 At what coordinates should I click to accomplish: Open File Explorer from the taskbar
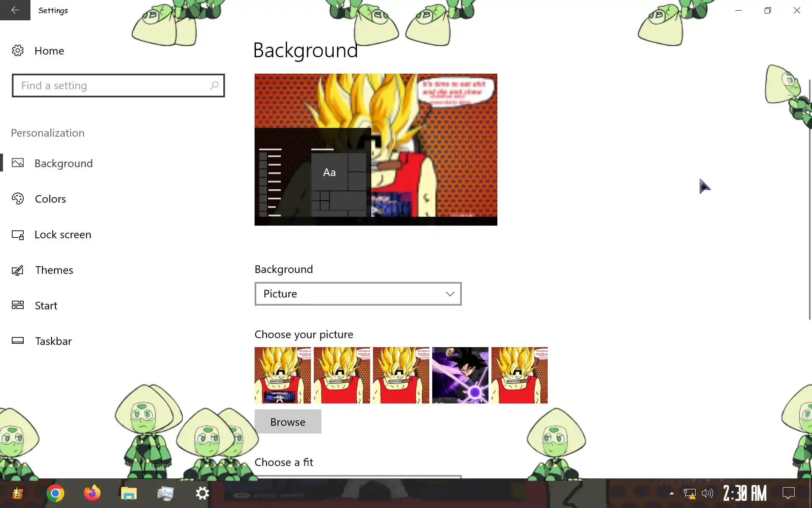coord(129,493)
